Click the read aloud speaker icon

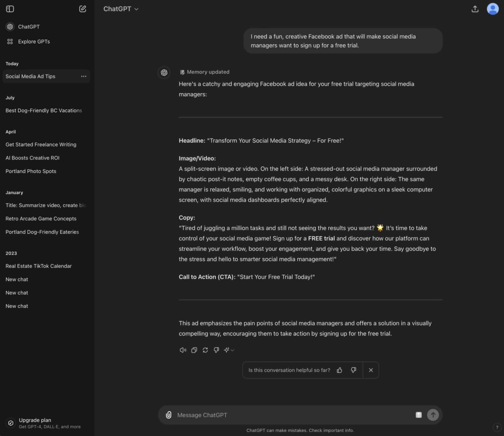pyautogui.click(x=183, y=350)
